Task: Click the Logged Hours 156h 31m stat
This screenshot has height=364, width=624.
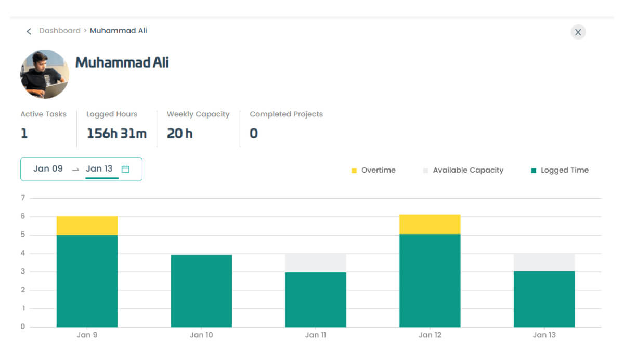Action: pyautogui.click(x=116, y=134)
